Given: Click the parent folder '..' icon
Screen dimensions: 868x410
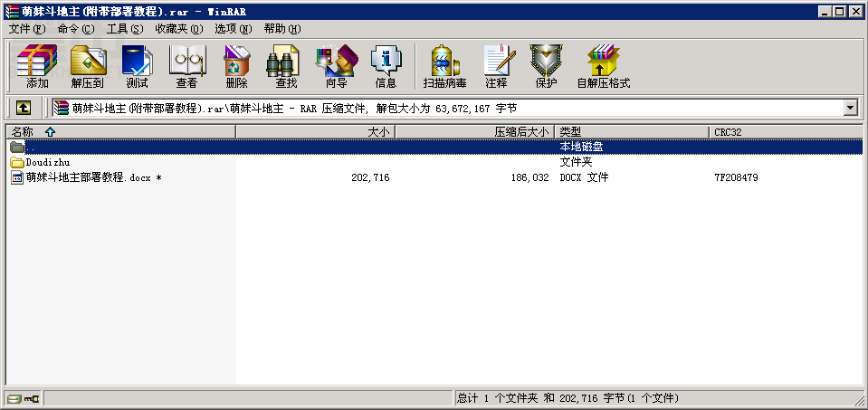Looking at the screenshot, I should [x=17, y=147].
